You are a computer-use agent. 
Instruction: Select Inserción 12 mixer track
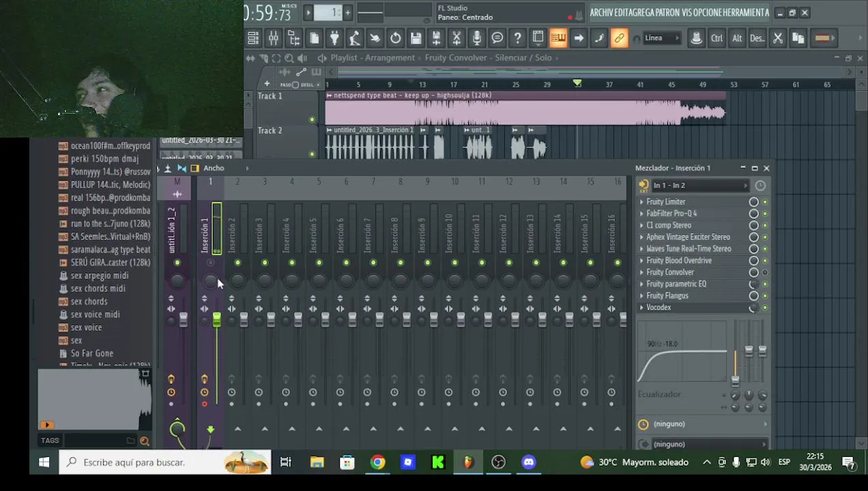pos(509,225)
